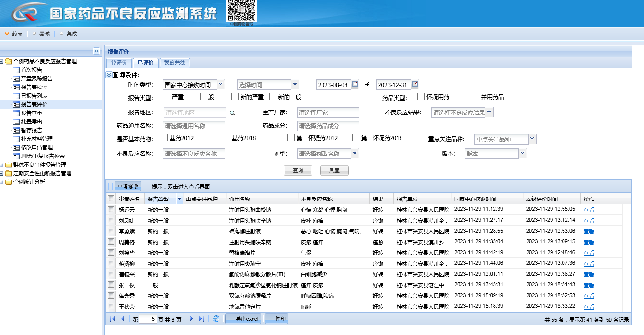The height and width of the screenshot is (335, 644).
Task: Expand the 群体不良事件报告管理 tree folder
Action: (x=2, y=165)
